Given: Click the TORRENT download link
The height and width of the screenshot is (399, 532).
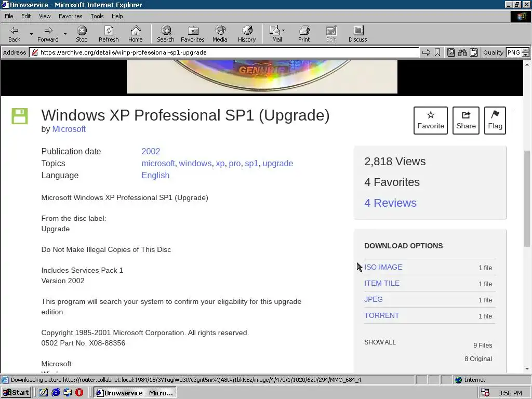Looking at the screenshot, I should [x=381, y=315].
